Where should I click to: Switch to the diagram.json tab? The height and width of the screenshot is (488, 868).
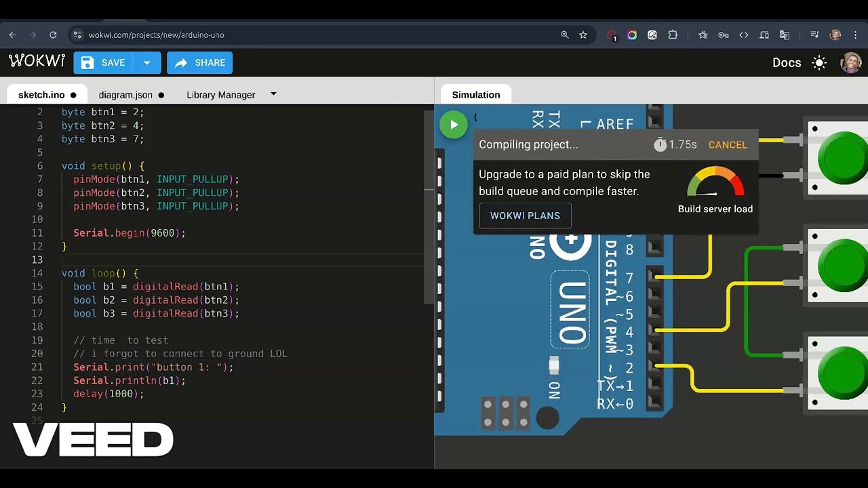(131, 95)
